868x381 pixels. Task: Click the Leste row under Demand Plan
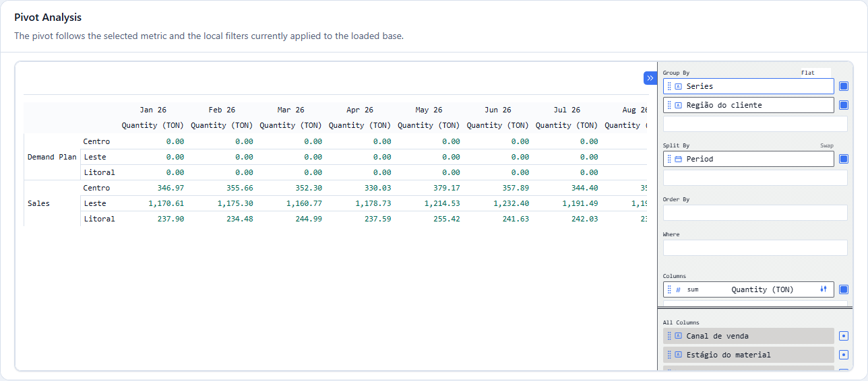click(x=94, y=157)
